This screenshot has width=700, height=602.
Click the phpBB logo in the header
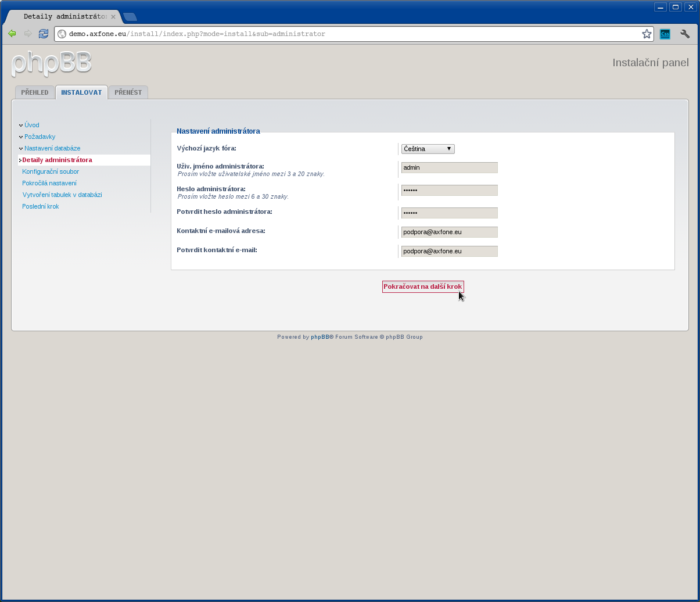pos(51,63)
